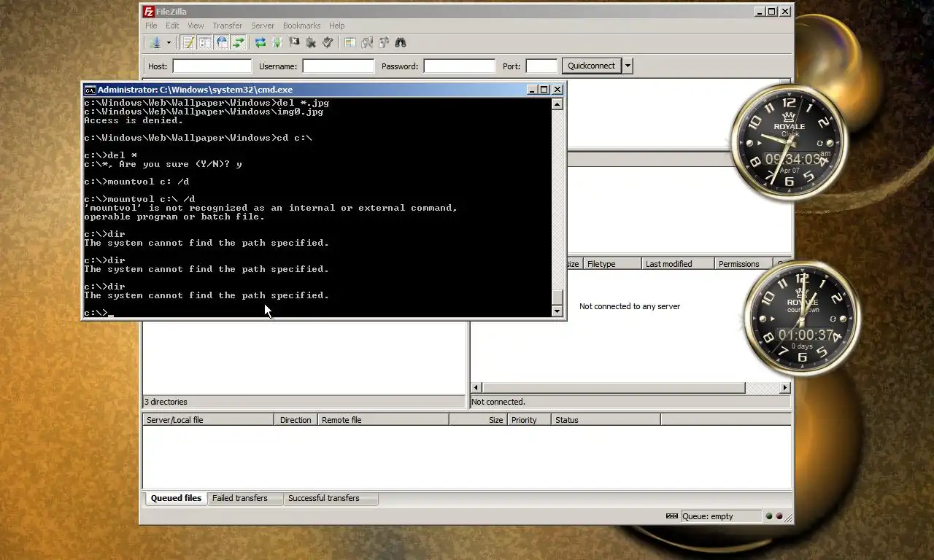Open the Edit menu
The image size is (934, 560).
click(172, 26)
